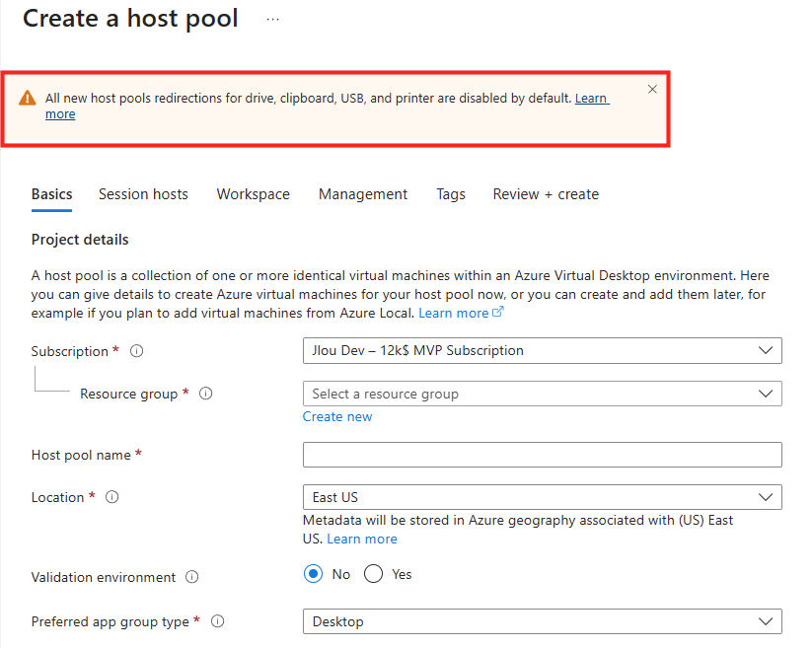Click the orange warning triangle icon
This screenshot has height=648, width=812.
(27, 99)
